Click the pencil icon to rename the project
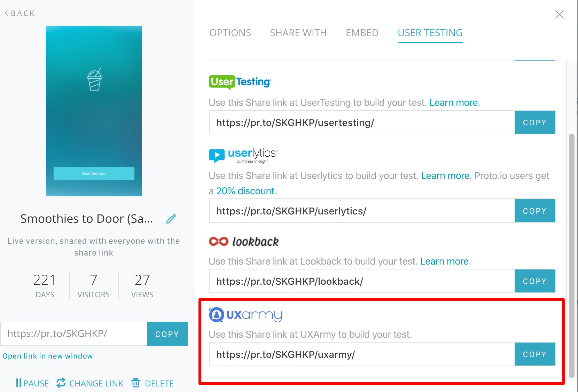The image size is (578, 392). [x=171, y=219]
